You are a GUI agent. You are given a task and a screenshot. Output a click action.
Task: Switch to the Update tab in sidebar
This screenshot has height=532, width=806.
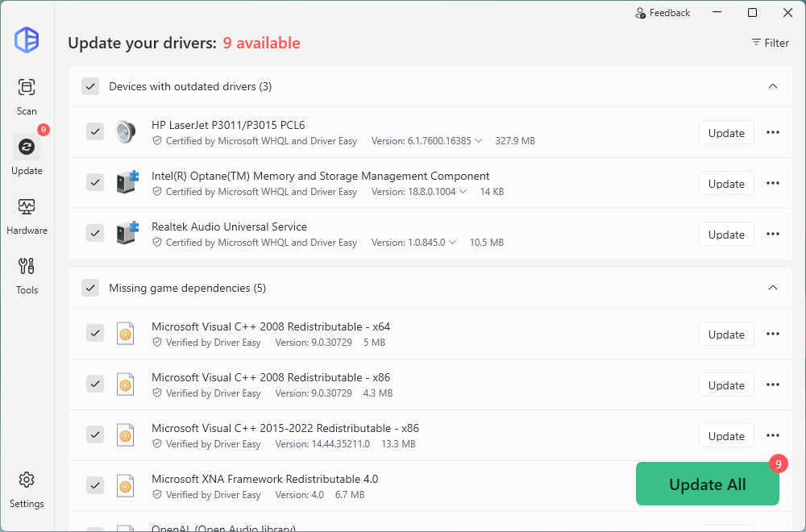point(27,155)
